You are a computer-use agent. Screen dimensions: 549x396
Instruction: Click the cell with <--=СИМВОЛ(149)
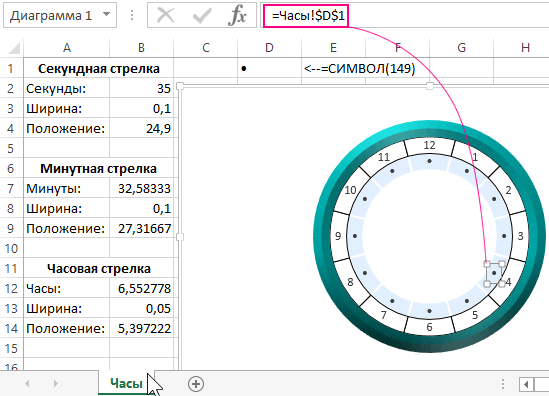pos(360,68)
